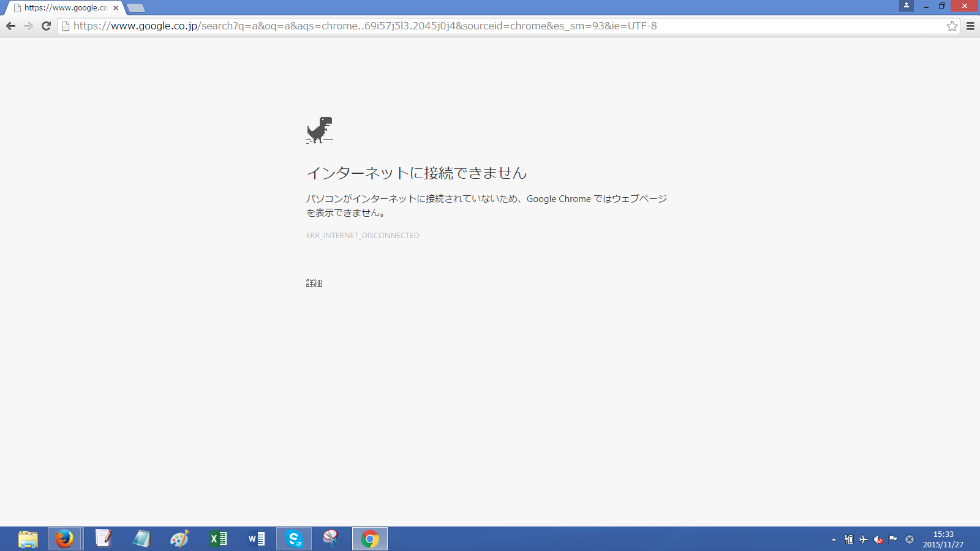Click the muted volume tray icon
The width and height of the screenshot is (980, 551).
pos(878,539)
